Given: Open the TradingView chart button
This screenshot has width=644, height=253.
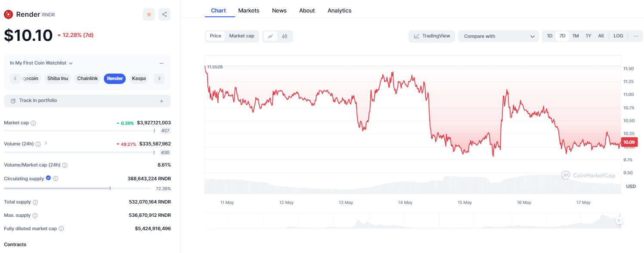Looking at the screenshot, I should coord(432,36).
